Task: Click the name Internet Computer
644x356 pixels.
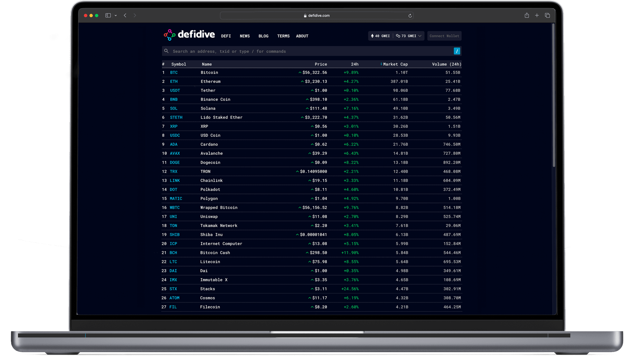Action: (x=221, y=244)
